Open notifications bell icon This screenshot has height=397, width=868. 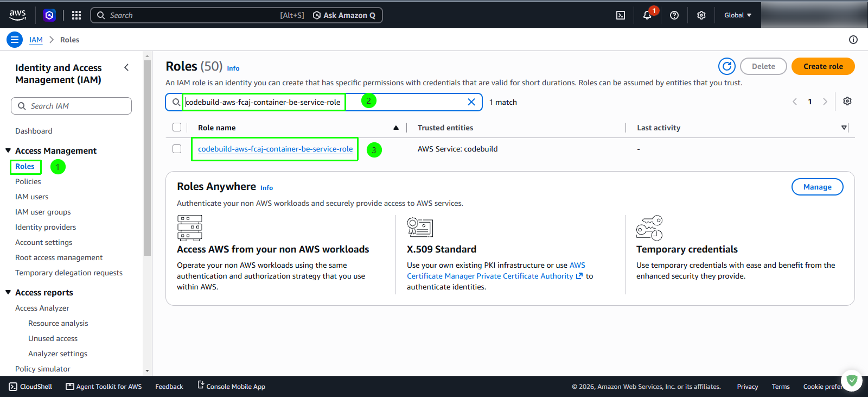647,15
